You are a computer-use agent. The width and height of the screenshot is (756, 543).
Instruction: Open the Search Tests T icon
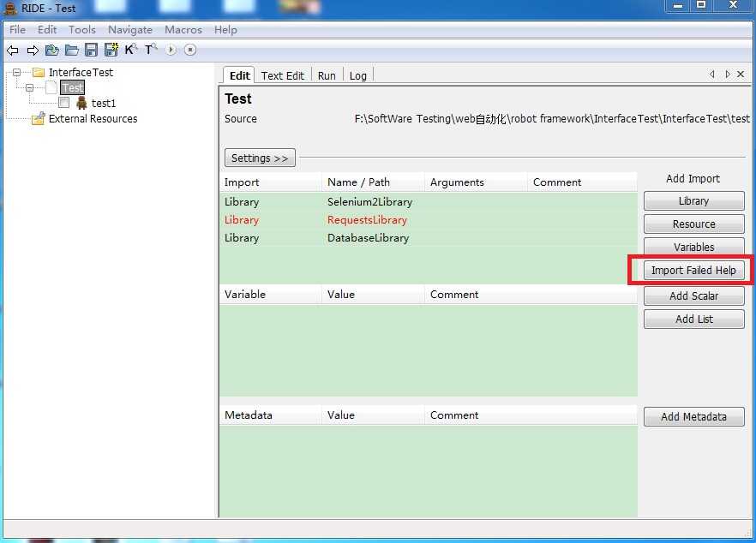click(x=151, y=49)
